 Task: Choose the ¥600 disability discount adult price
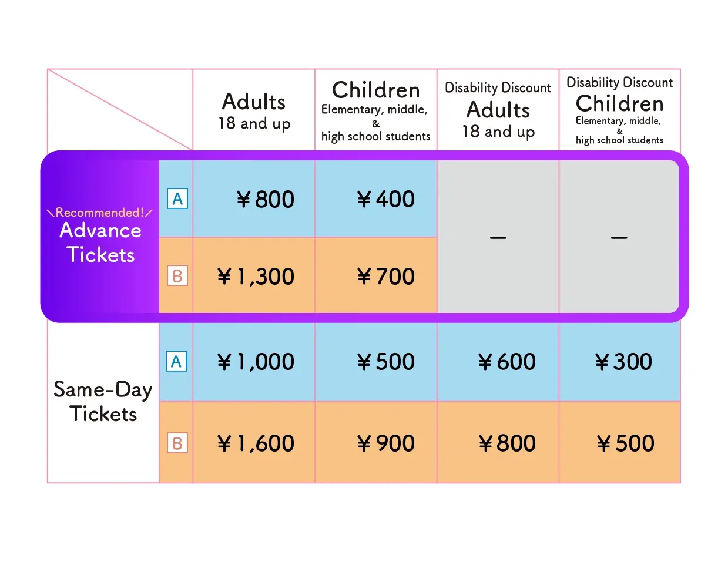[x=506, y=362]
